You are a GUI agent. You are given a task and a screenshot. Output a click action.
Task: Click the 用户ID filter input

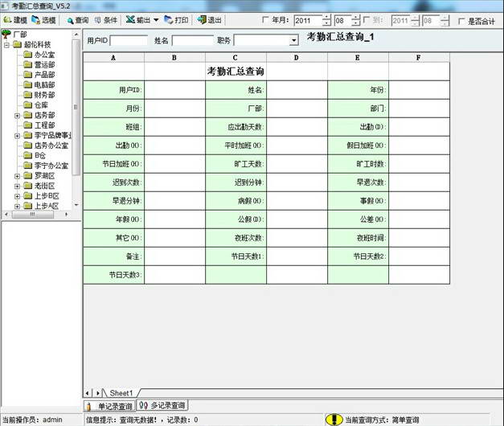pyautogui.click(x=129, y=40)
